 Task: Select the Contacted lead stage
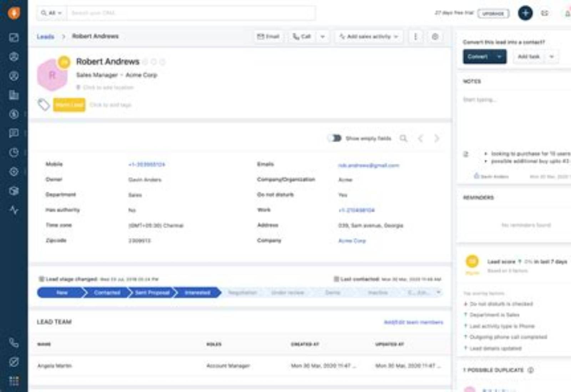(x=107, y=292)
